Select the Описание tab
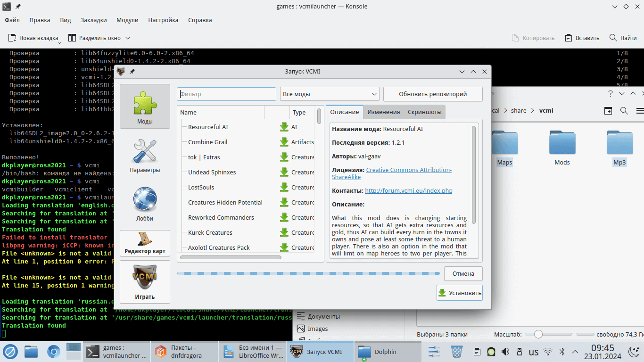 pos(344,112)
